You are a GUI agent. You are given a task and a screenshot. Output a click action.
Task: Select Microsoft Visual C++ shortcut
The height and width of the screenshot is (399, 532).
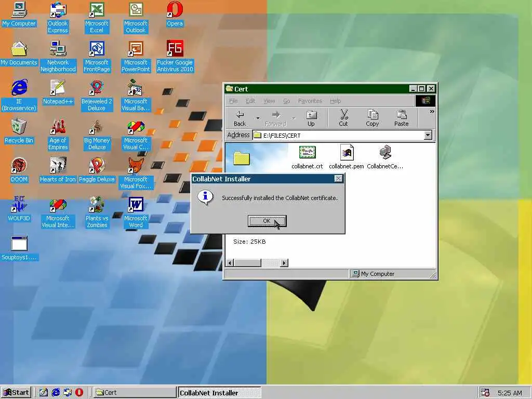point(136,135)
